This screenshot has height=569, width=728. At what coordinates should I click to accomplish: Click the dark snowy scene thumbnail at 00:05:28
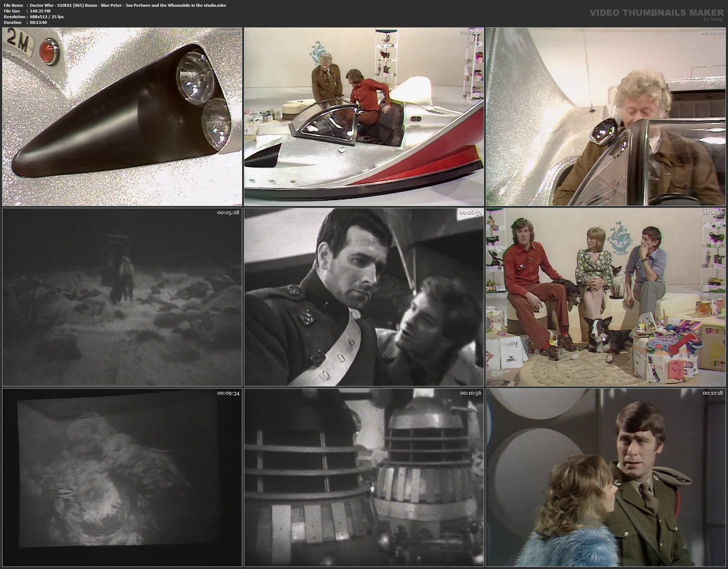pos(122,297)
